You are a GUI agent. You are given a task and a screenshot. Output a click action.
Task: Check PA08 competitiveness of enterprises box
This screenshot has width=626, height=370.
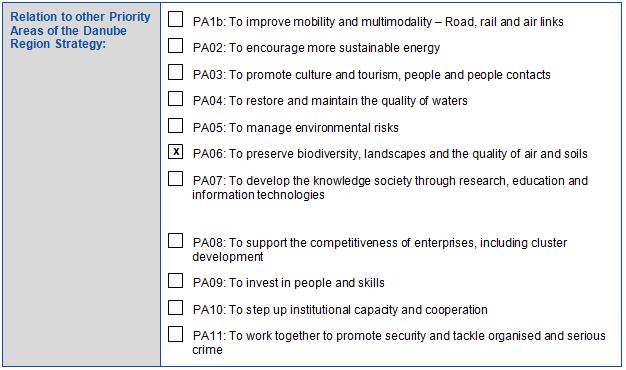(176, 241)
